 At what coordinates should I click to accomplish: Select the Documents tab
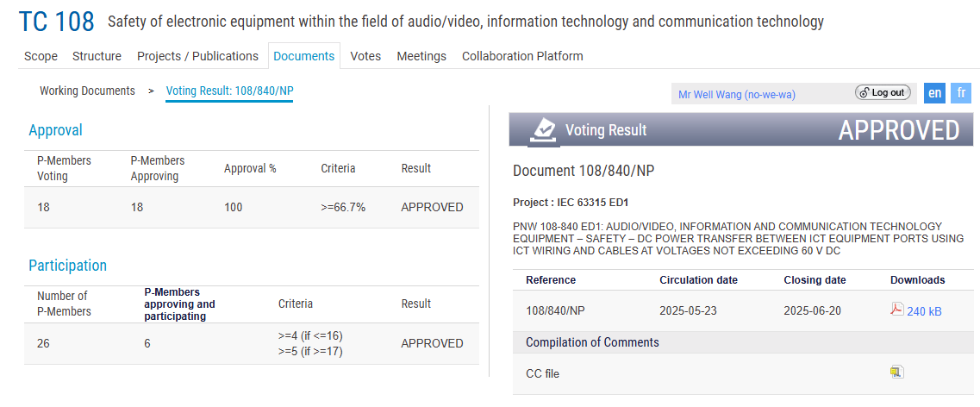coord(303,56)
